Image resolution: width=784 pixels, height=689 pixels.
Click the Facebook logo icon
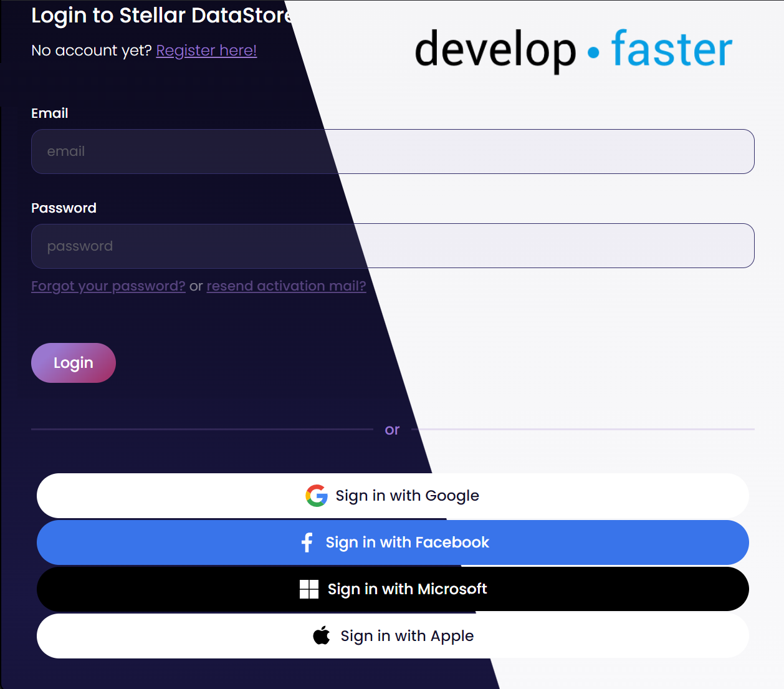click(307, 542)
